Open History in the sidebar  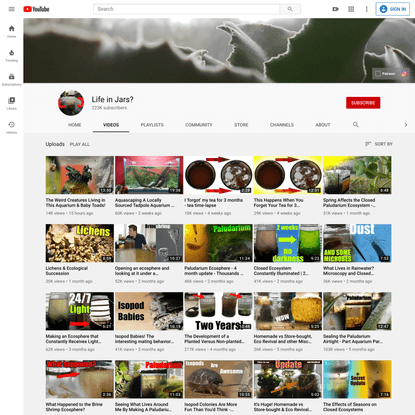(12, 127)
